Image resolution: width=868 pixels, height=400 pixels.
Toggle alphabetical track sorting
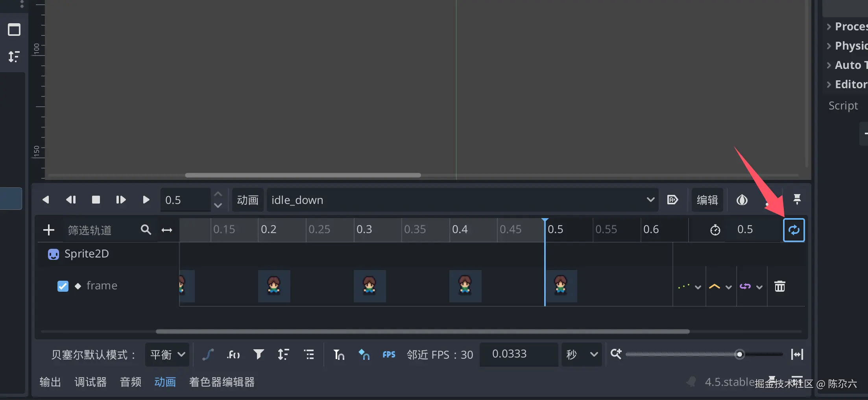(283, 354)
